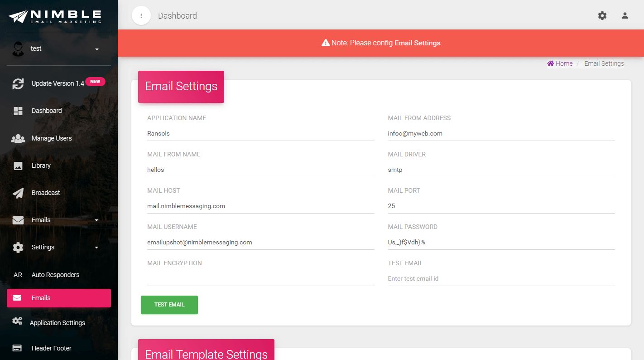Click Email Settings breadcrumb text

click(604, 63)
